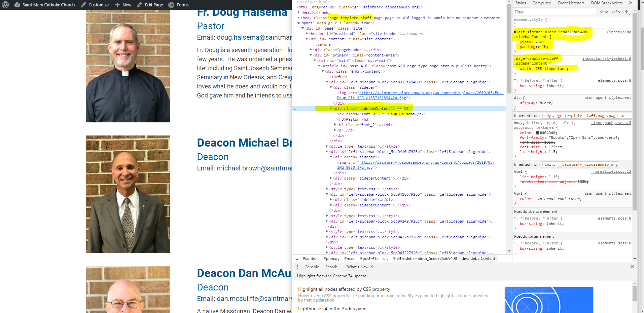
Task: Collapse the selected sidebarContent div node
Action: point(331,109)
